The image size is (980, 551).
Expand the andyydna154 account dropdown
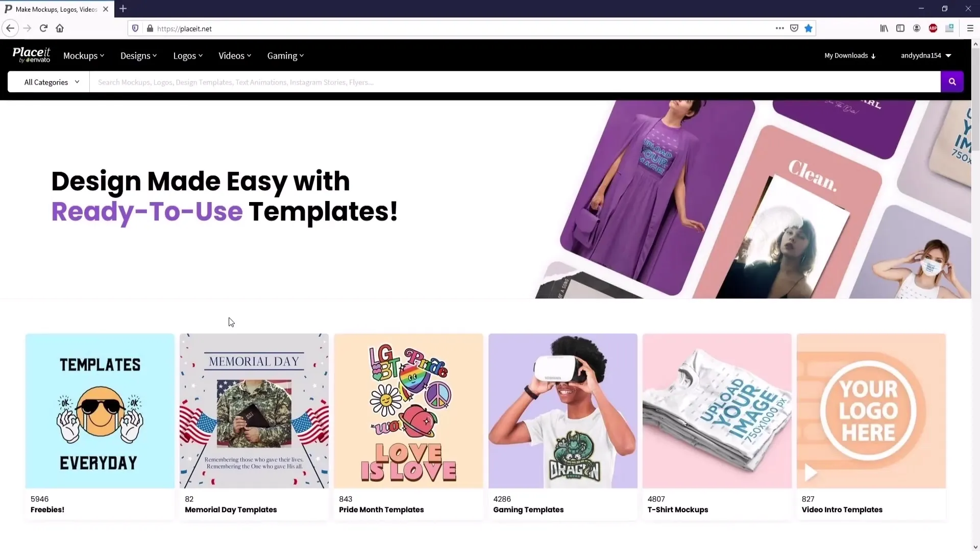coord(925,55)
